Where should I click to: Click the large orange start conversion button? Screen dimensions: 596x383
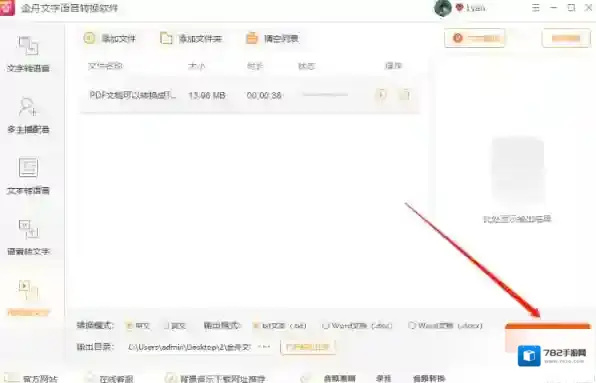click(547, 338)
